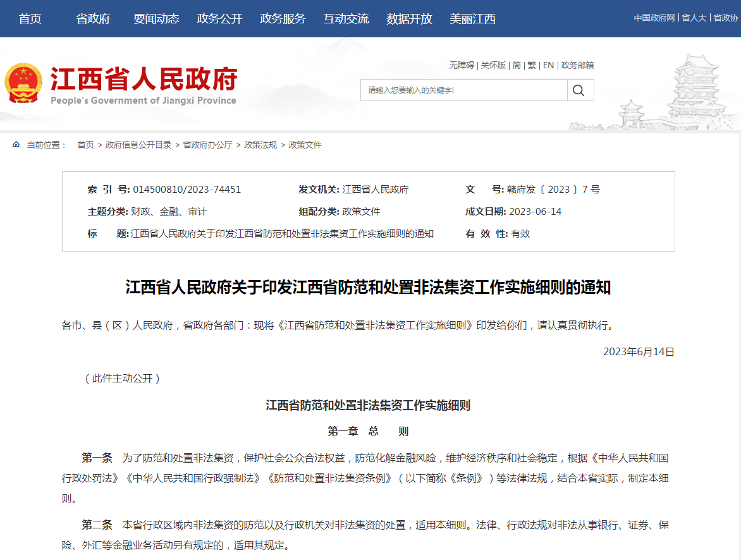Click 政策法规 in the breadcrumb
This screenshot has width=741, height=560.
(x=260, y=145)
